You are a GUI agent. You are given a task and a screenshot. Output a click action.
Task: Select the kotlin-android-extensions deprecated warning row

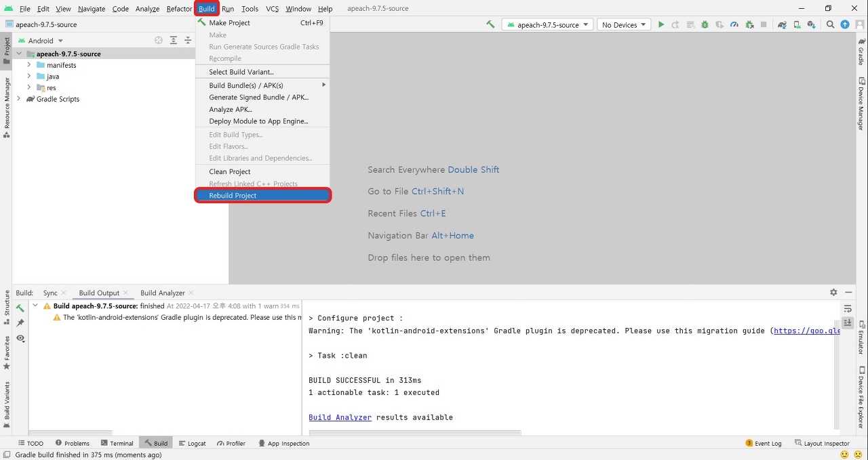[177, 317]
